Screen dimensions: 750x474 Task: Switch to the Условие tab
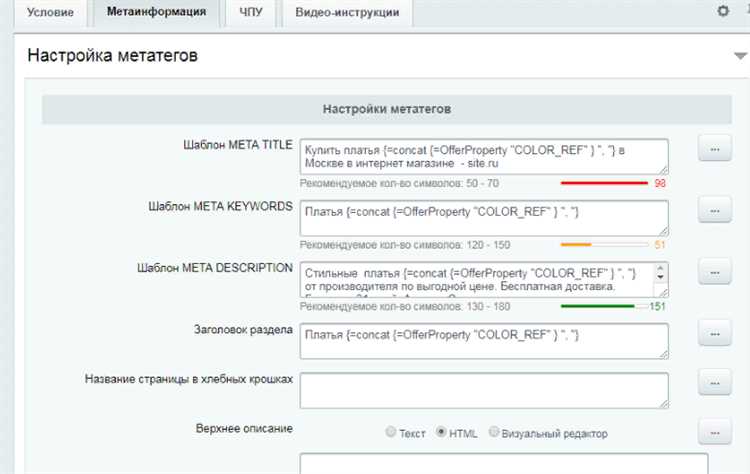pyautogui.click(x=50, y=12)
